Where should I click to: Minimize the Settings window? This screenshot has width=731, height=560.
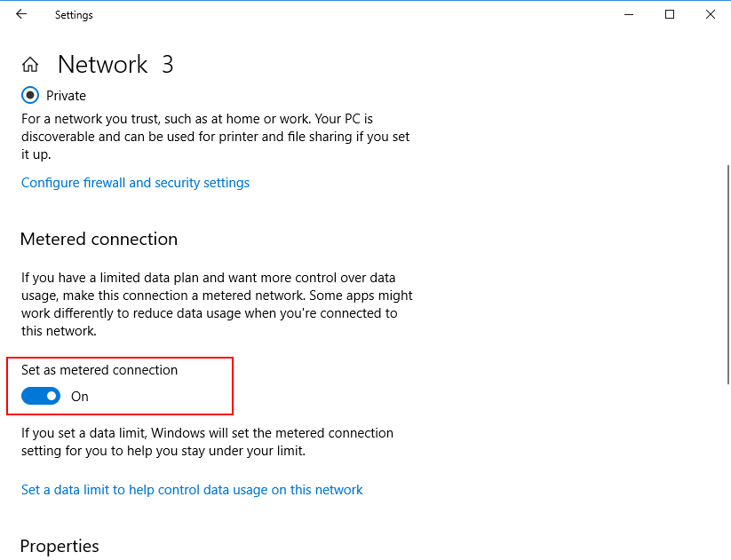629,14
